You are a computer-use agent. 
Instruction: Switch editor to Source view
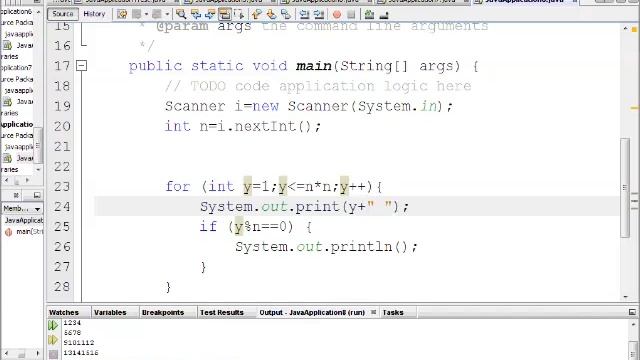click(62, 14)
